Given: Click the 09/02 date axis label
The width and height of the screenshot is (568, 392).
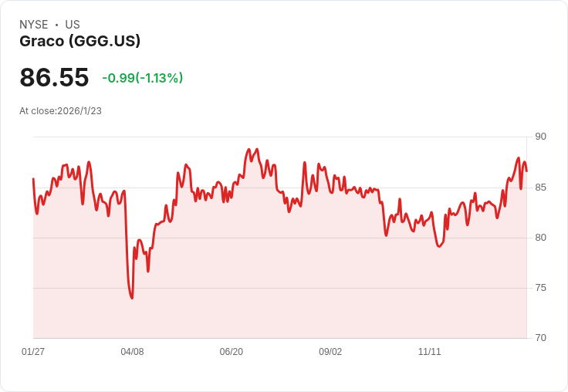Looking at the screenshot, I should (x=330, y=351).
